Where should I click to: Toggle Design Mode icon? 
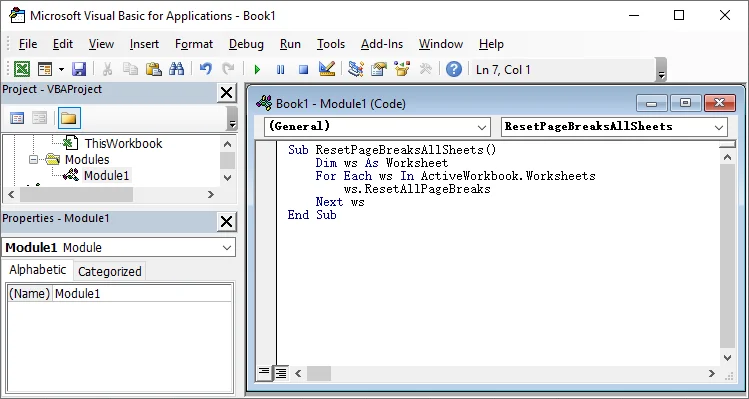pyautogui.click(x=327, y=69)
